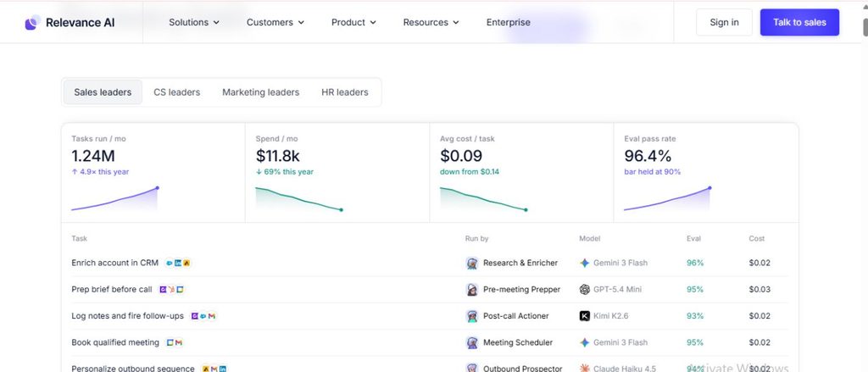Click the 'Post-call Actioner' agent name

point(516,316)
